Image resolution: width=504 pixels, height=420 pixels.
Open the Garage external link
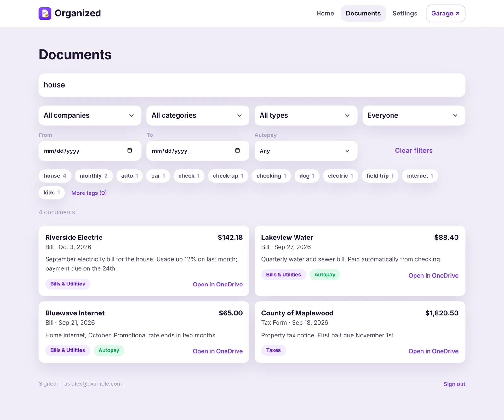pos(445,14)
